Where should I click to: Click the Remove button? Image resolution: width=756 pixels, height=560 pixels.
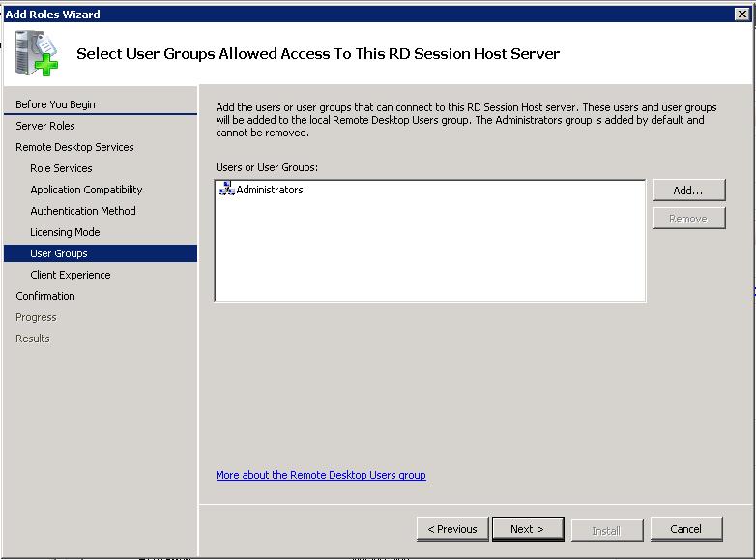687,219
